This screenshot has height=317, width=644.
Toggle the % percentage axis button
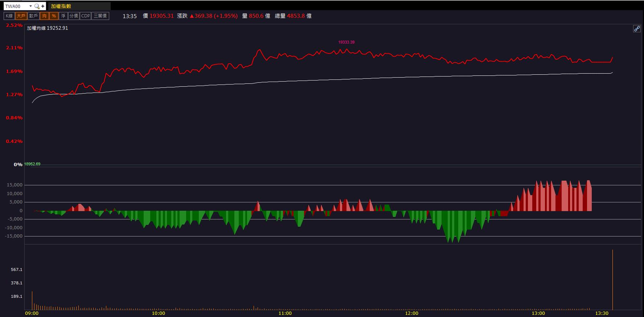pyautogui.click(x=54, y=16)
